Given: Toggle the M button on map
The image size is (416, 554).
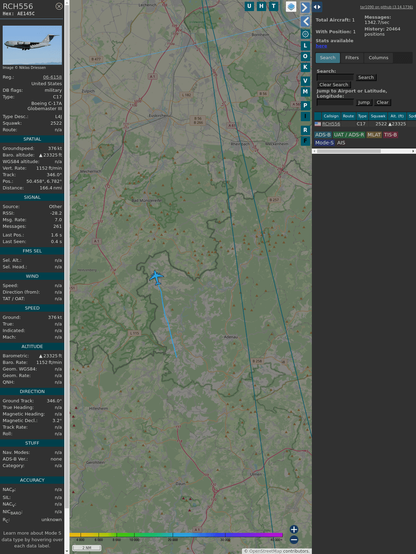Looking at the screenshot, I should (x=305, y=92).
